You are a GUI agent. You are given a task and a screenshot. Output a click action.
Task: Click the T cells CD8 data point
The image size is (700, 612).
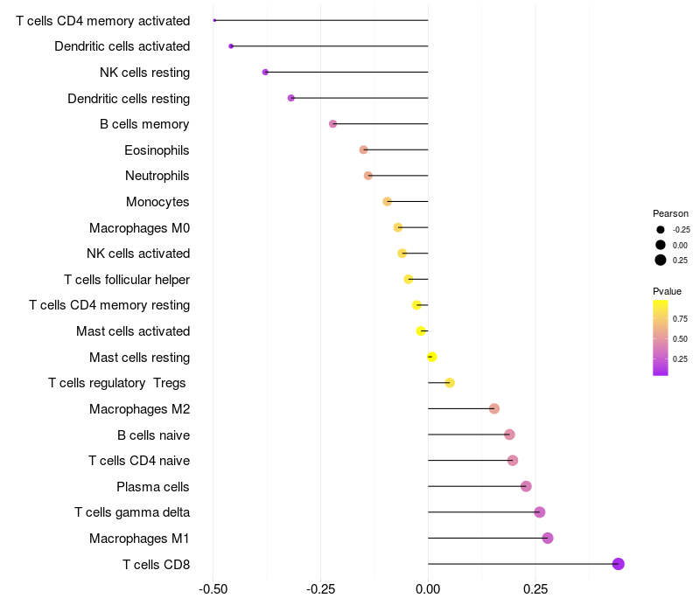click(x=618, y=564)
